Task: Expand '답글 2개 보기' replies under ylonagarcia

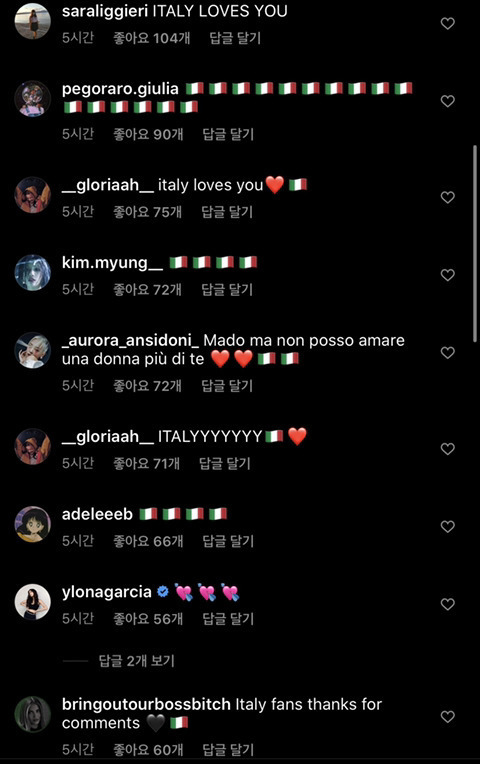Action: click(x=136, y=661)
